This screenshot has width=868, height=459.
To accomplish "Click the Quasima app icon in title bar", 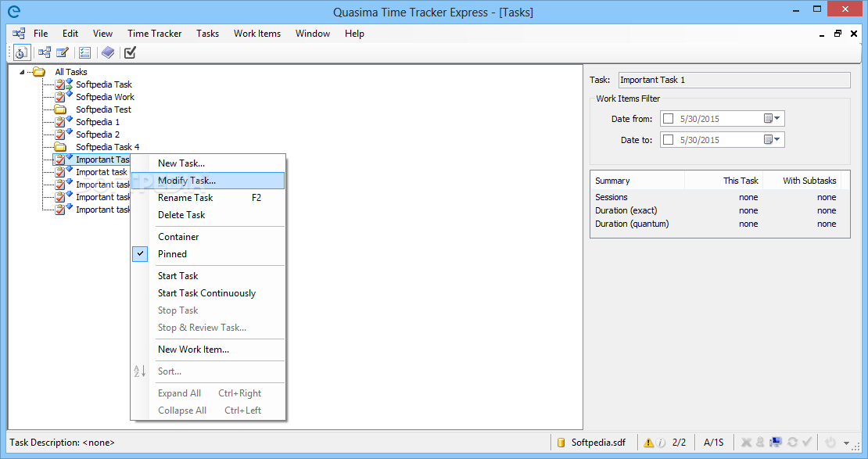I will (14, 12).
